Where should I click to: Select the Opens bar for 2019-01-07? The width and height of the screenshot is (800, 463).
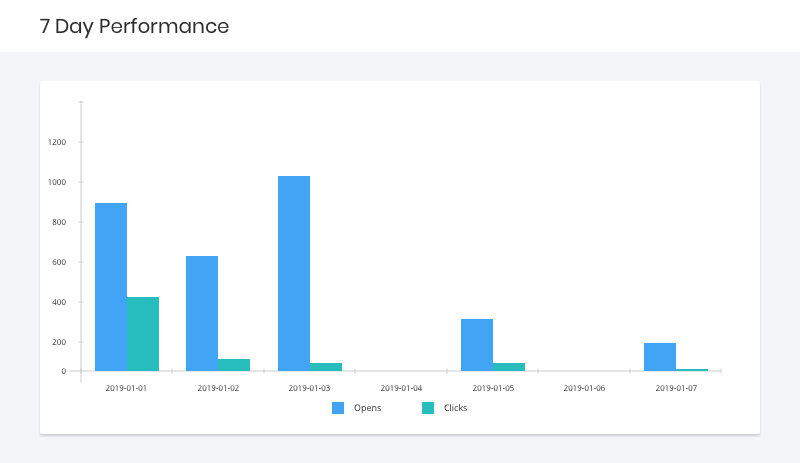pyautogui.click(x=660, y=357)
